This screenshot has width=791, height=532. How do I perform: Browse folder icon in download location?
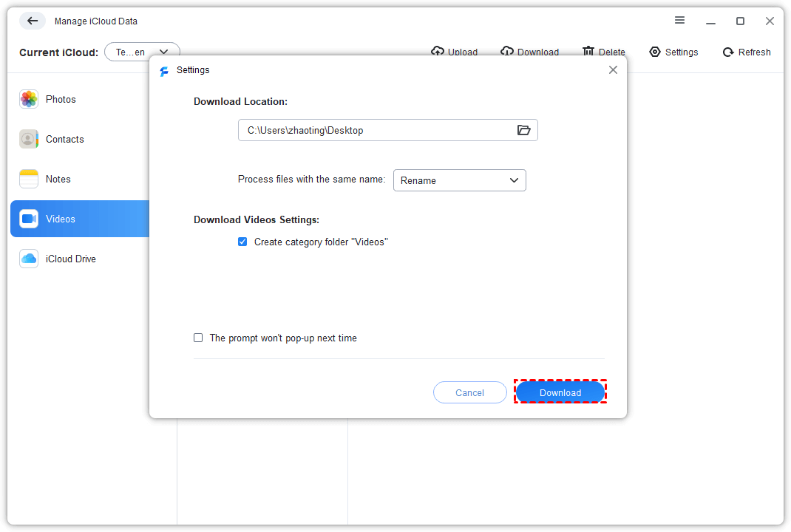(523, 130)
